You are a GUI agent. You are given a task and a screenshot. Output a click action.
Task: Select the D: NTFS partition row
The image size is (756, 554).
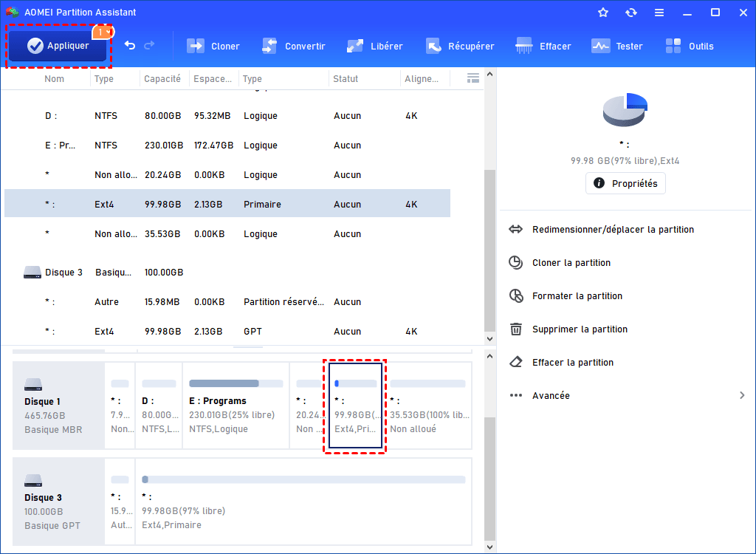tap(227, 116)
